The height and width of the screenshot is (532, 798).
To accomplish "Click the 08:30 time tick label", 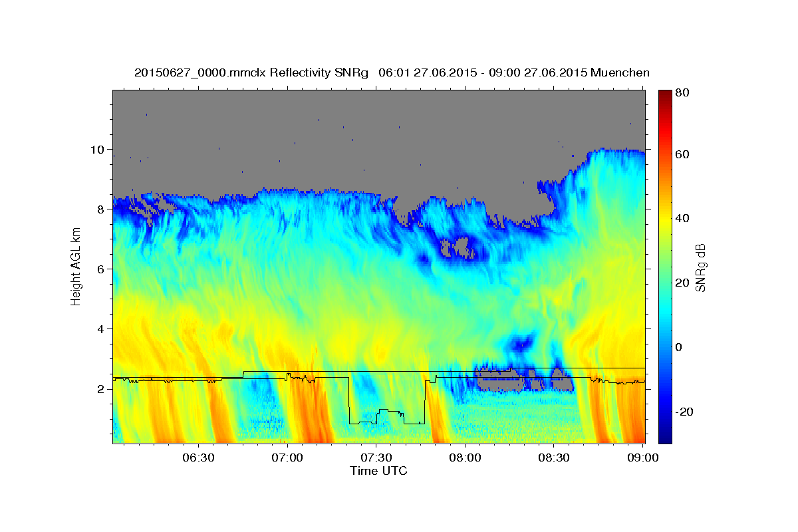I will click(555, 458).
